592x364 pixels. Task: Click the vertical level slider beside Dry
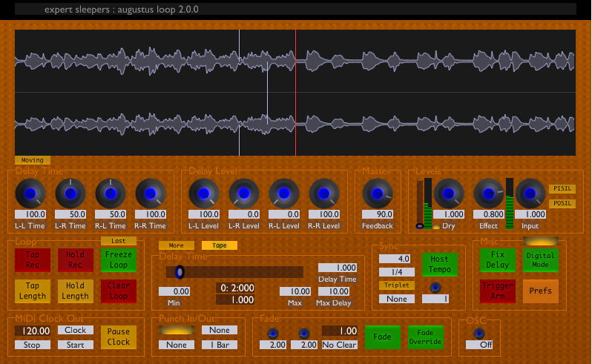pyautogui.click(x=420, y=205)
